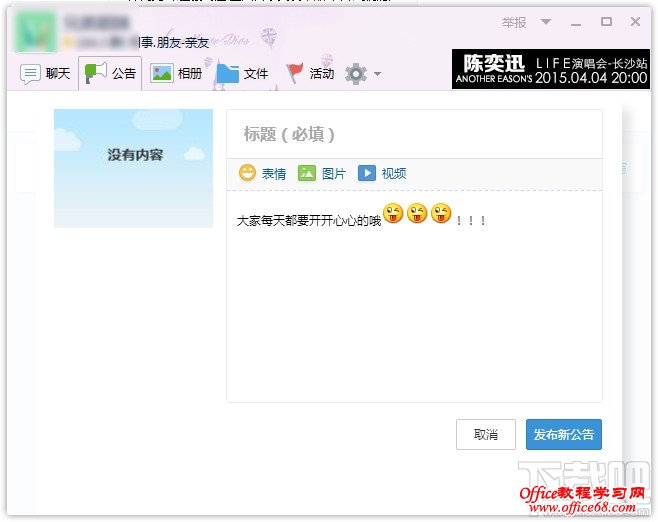Image resolution: width=658 pixels, height=522 pixels.
Task: Click the blurred group avatar
Action: [x=36, y=32]
